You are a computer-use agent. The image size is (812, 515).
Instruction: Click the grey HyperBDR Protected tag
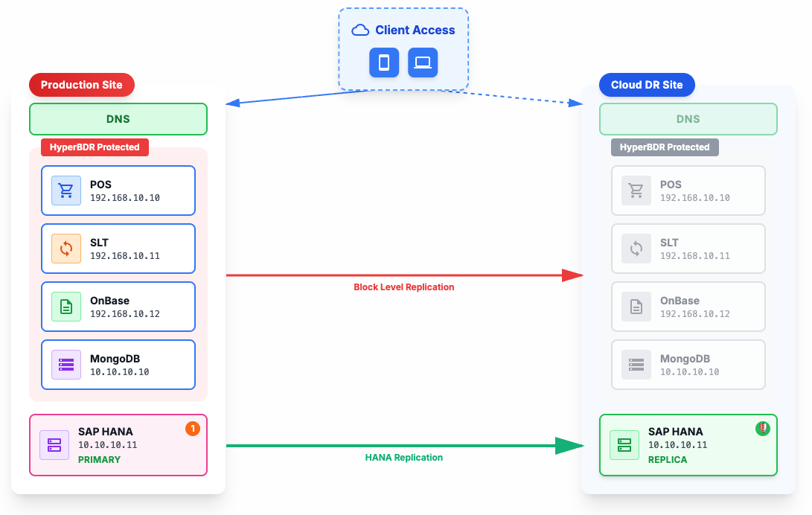665,147
